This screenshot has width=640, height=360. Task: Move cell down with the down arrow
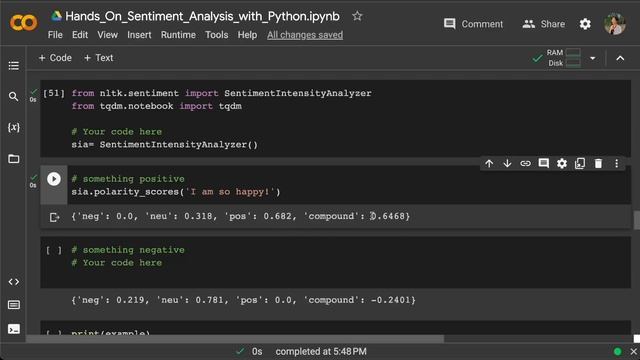507,164
